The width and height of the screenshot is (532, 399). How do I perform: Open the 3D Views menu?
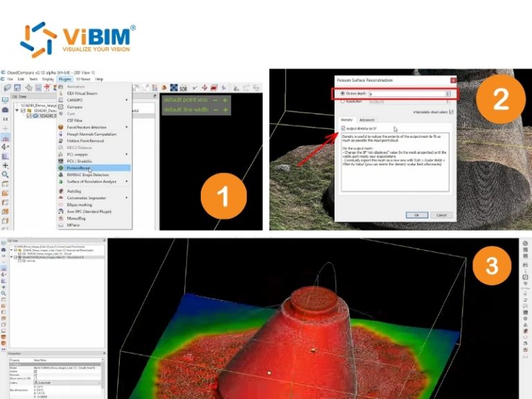[83, 79]
